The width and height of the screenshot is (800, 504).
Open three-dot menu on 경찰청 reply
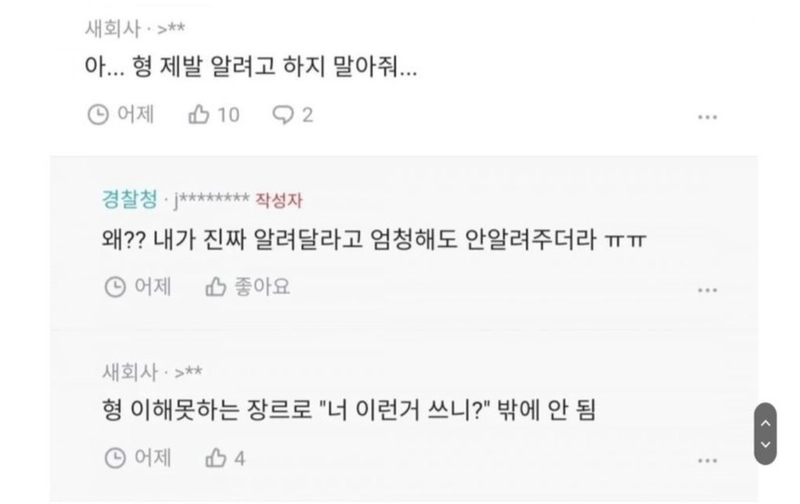[707, 290]
